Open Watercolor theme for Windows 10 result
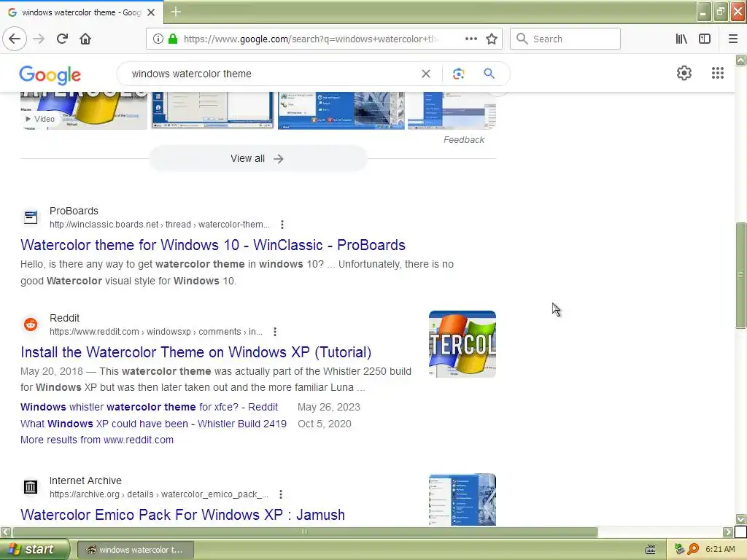Screen dimensions: 747x560 click(x=213, y=245)
